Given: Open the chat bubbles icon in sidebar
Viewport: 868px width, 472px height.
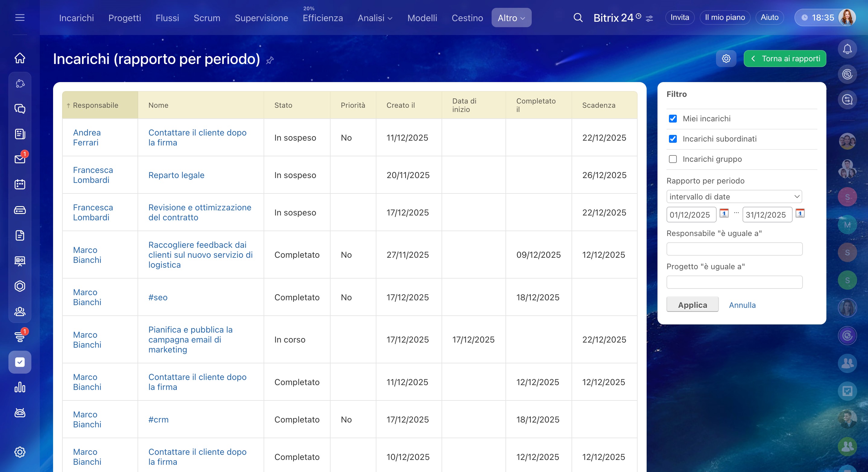Looking at the screenshot, I should 20,109.
